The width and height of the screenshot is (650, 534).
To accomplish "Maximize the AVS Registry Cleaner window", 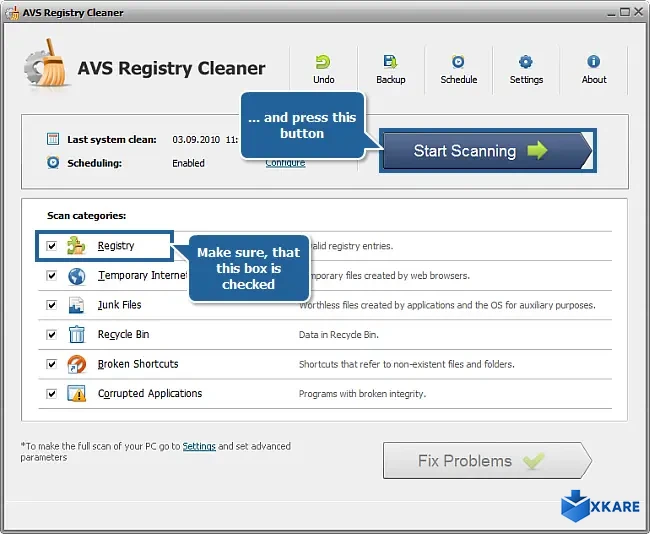I will click(x=625, y=12).
